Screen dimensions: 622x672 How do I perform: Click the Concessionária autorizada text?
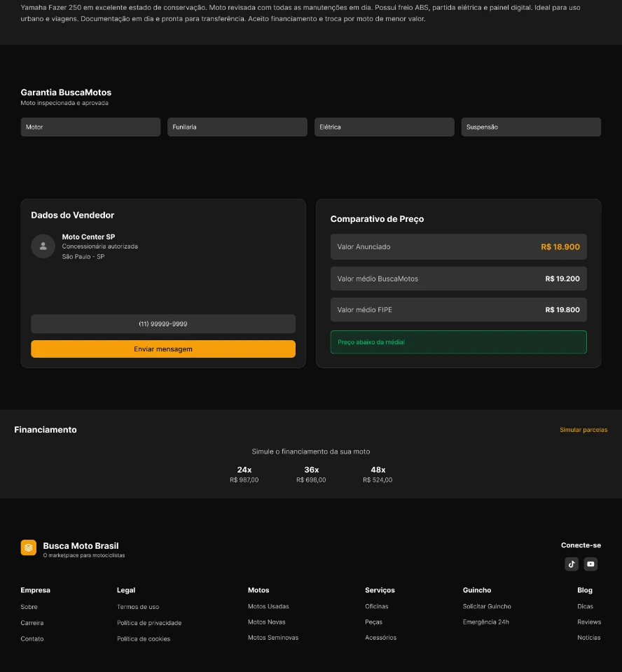click(x=100, y=246)
